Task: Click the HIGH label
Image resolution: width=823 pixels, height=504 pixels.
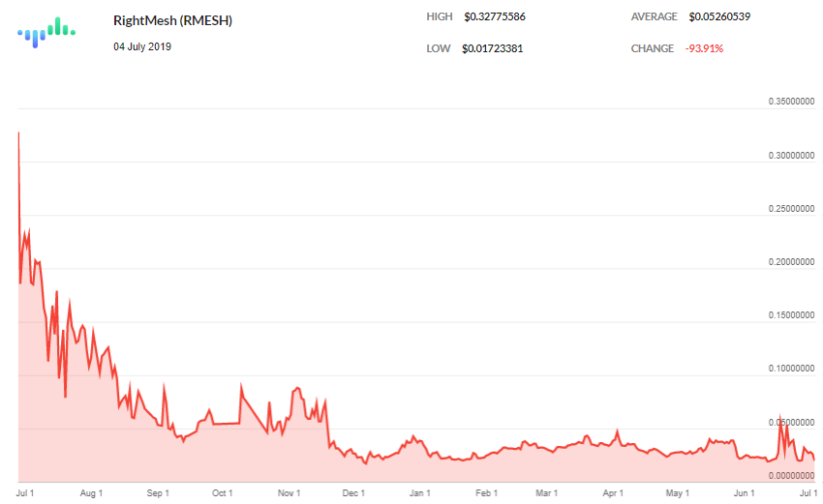Action: click(440, 16)
